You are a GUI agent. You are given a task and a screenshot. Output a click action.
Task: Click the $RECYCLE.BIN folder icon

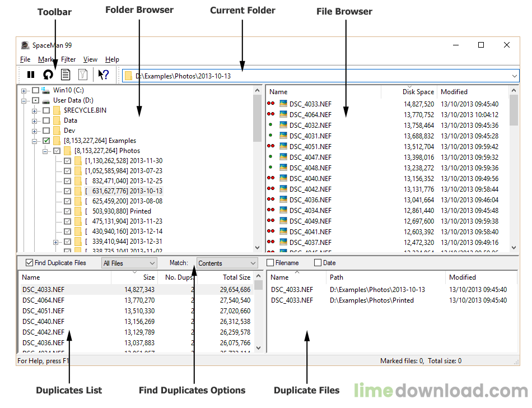point(57,110)
